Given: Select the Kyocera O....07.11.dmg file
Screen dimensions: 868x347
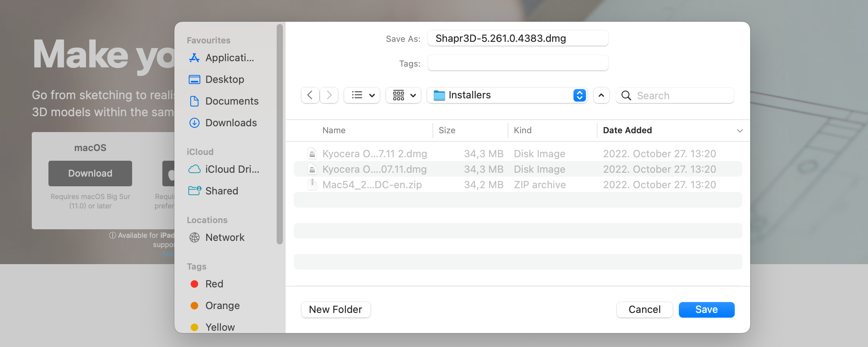Looking at the screenshot, I should tap(518, 169).
